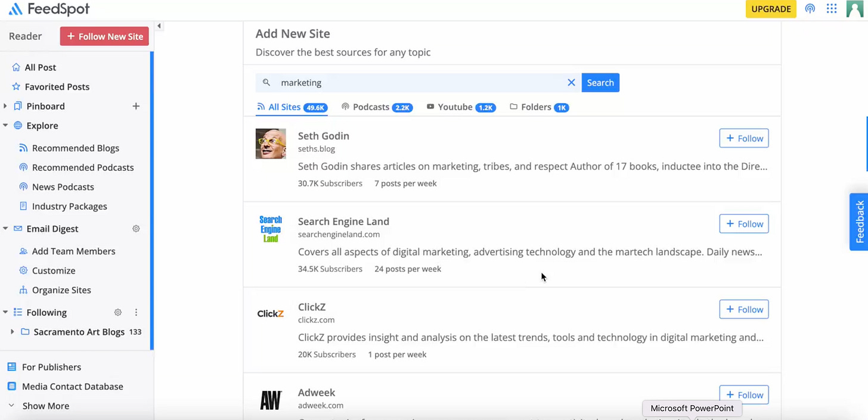Open Search Engine Land logo

[x=271, y=229]
